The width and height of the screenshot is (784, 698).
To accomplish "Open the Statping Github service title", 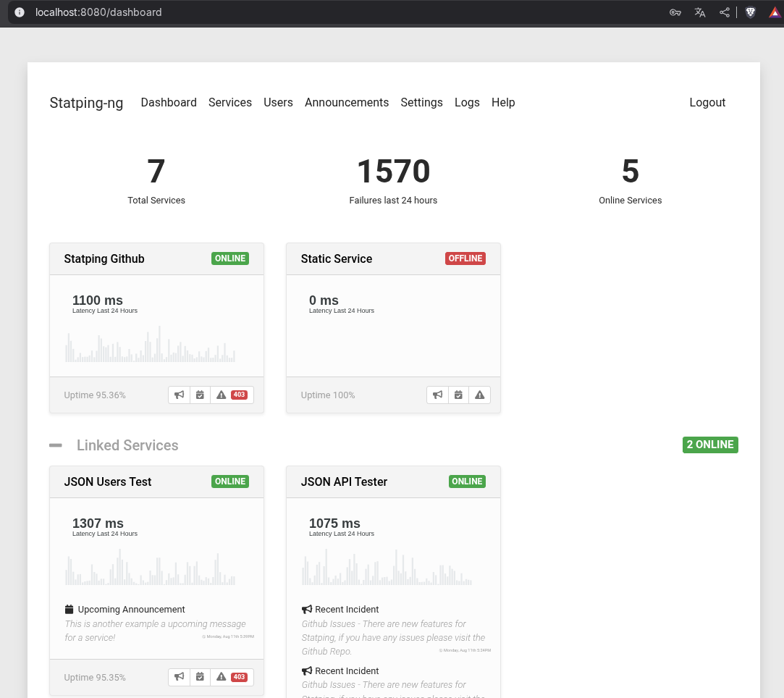I will pos(104,258).
